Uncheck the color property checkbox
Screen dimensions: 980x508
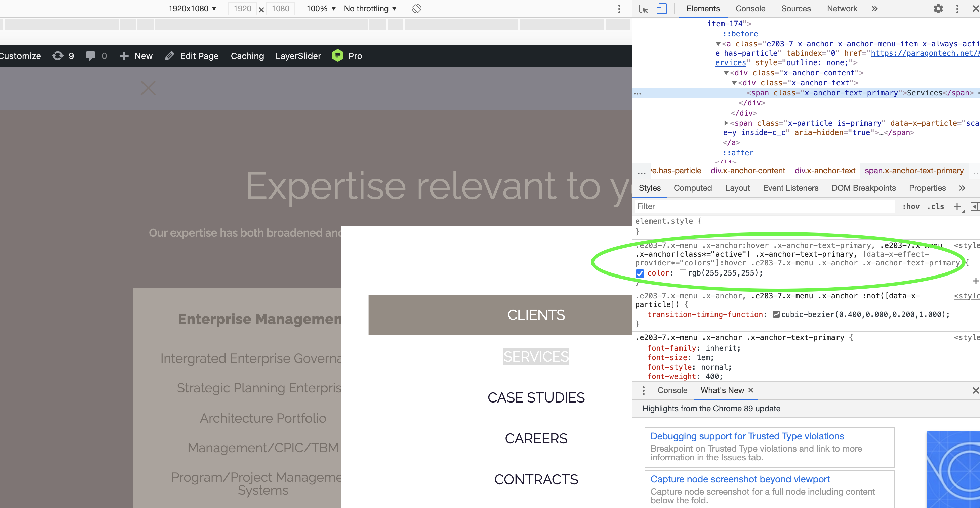[640, 273]
